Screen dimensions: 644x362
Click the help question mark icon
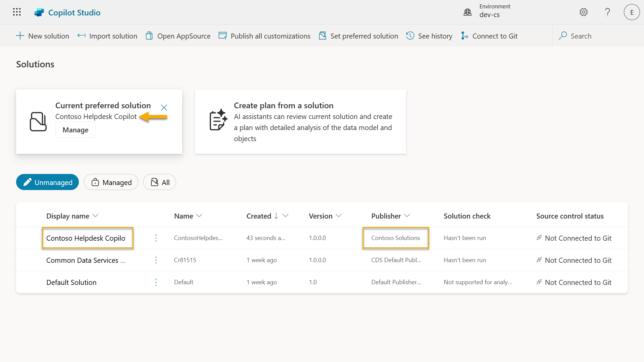pos(607,12)
